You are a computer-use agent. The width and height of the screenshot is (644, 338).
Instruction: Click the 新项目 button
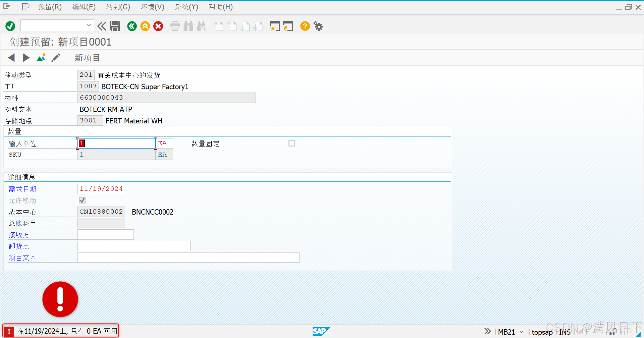(x=87, y=58)
